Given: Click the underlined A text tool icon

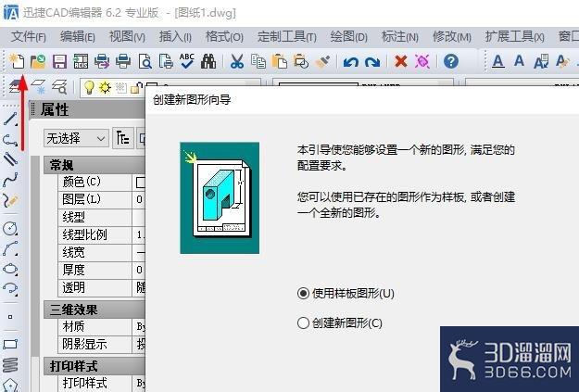Looking at the screenshot, I should [x=498, y=61].
